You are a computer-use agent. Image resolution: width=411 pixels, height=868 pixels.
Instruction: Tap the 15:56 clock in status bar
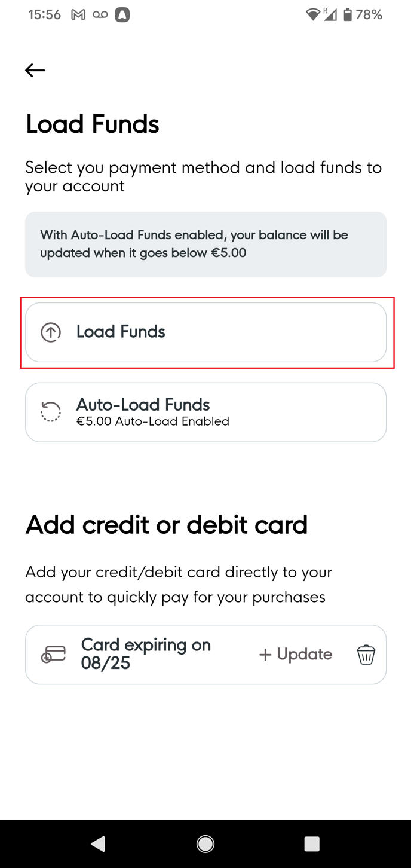click(45, 15)
